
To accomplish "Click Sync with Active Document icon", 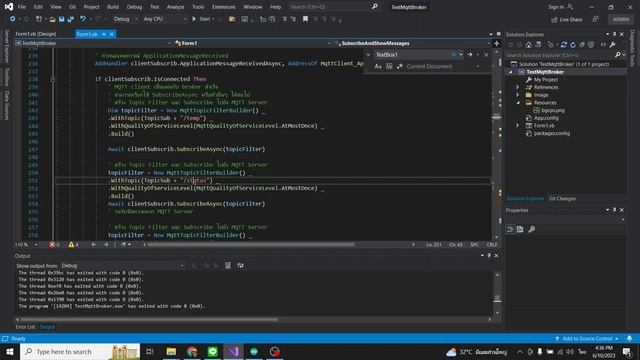I will pos(564,45).
